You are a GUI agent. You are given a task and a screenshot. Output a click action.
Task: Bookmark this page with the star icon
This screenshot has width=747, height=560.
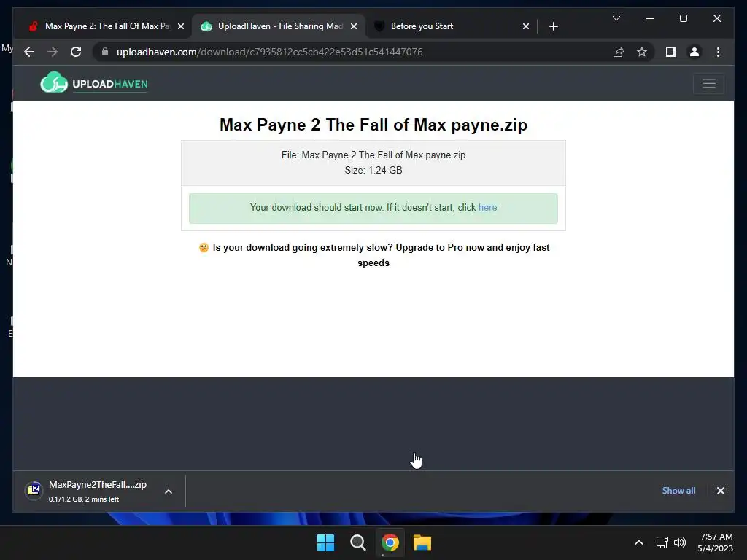642,52
